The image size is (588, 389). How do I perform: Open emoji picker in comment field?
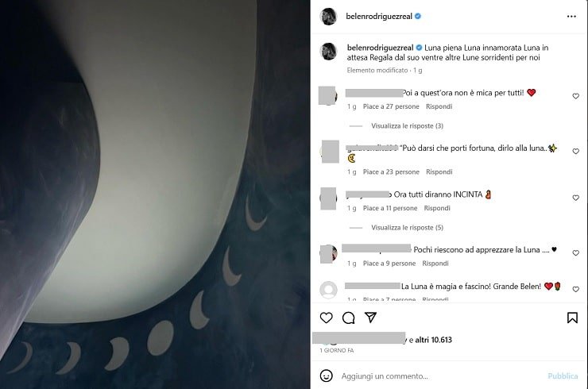(x=326, y=376)
